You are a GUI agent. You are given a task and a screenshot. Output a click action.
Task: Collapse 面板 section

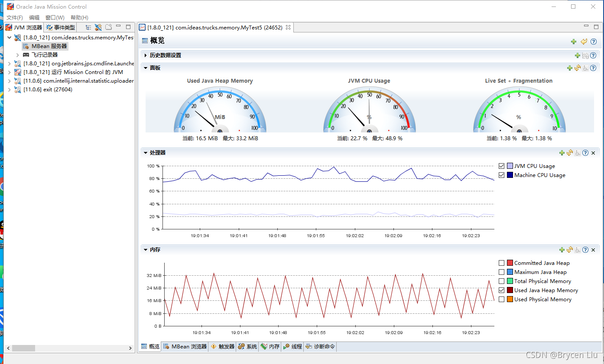[146, 68]
